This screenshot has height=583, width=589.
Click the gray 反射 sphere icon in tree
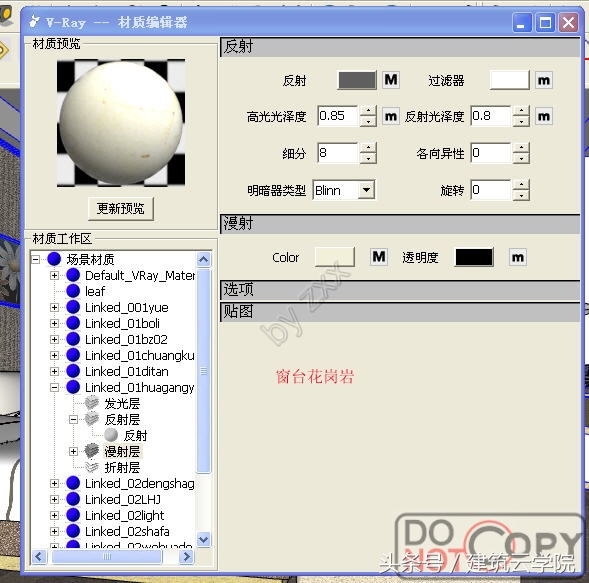[111, 435]
